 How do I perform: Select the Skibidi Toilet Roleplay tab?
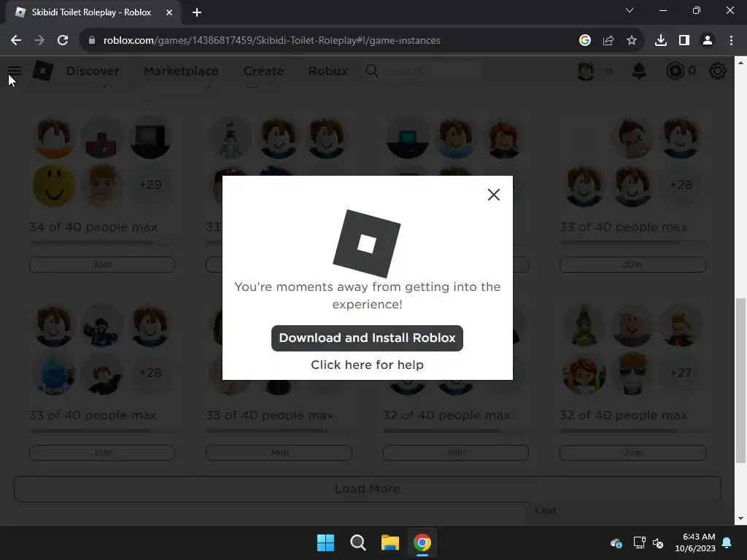[93, 12]
